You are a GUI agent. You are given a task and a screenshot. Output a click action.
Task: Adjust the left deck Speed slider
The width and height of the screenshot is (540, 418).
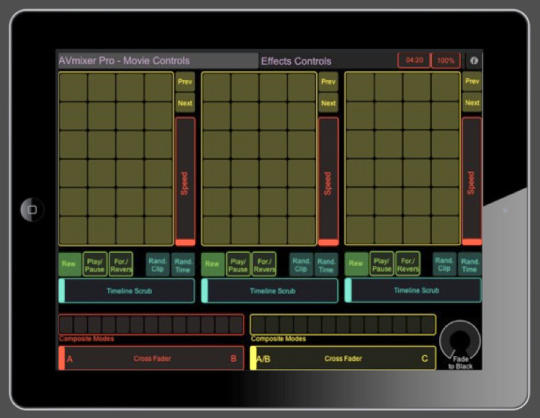click(185, 181)
